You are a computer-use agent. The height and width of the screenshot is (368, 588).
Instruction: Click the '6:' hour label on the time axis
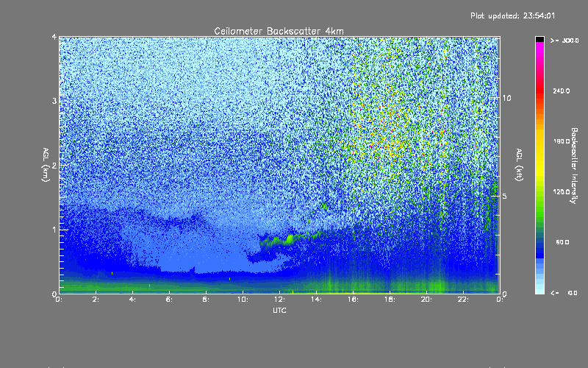169,300
